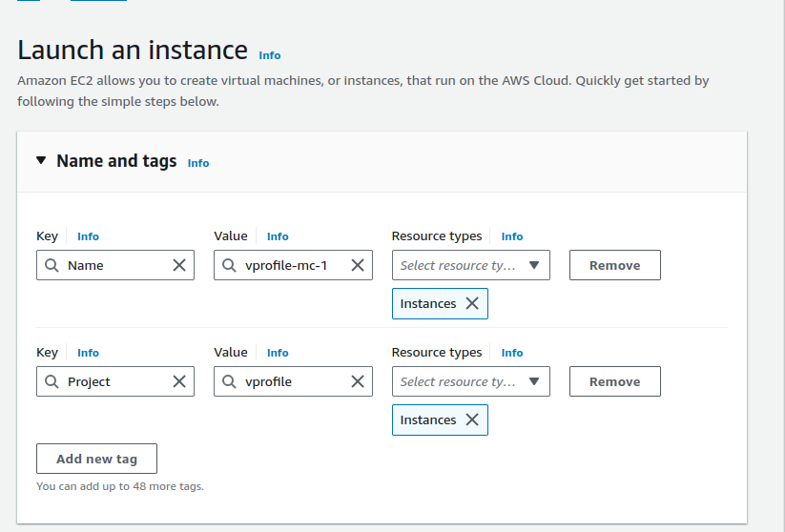Collapse the Name and tags section

point(41,161)
